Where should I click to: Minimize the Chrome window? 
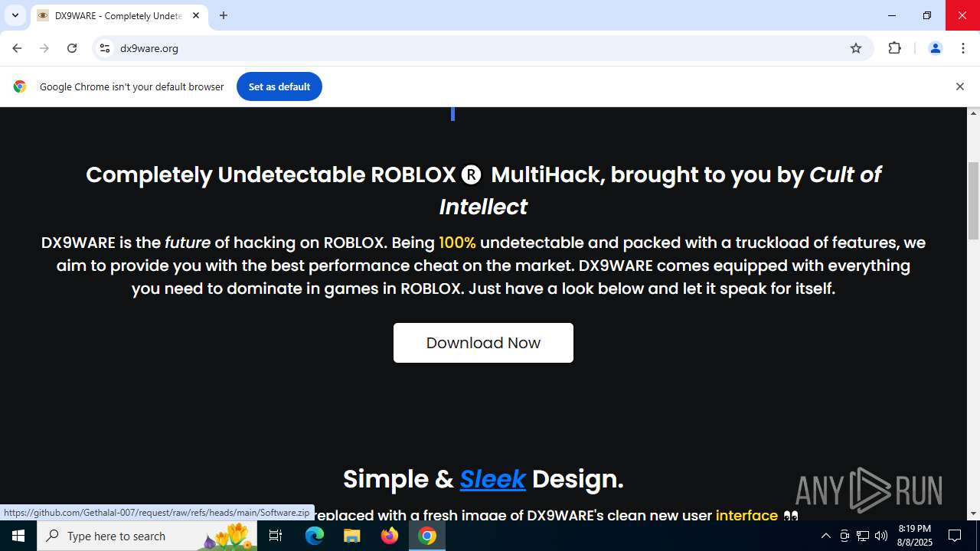tap(892, 15)
